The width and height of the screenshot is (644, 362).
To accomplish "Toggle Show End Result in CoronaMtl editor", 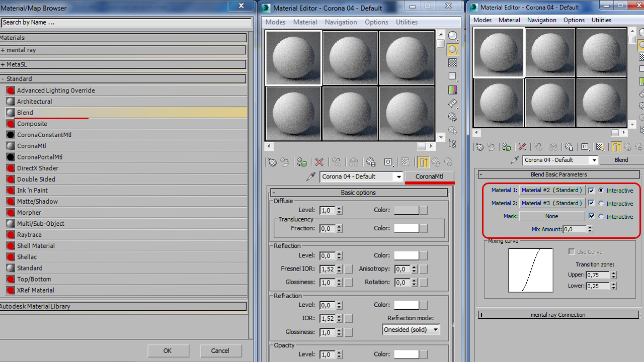I will (x=423, y=162).
